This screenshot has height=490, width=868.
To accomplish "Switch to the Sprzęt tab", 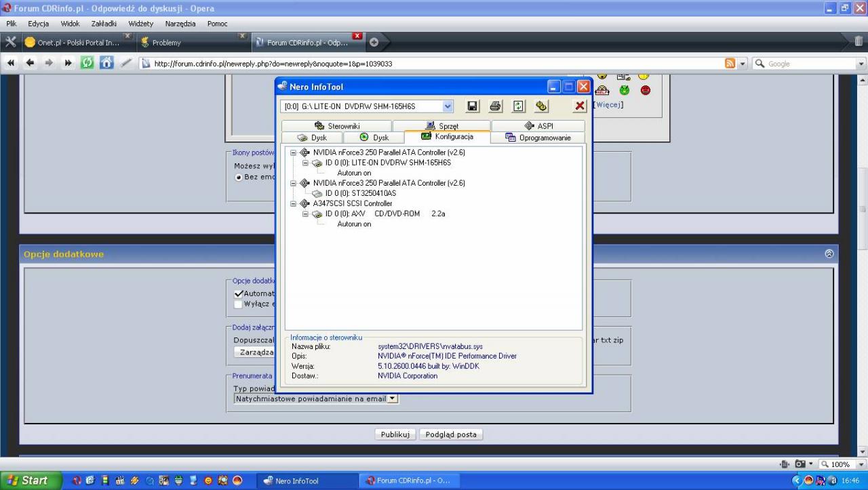I will pos(441,126).
